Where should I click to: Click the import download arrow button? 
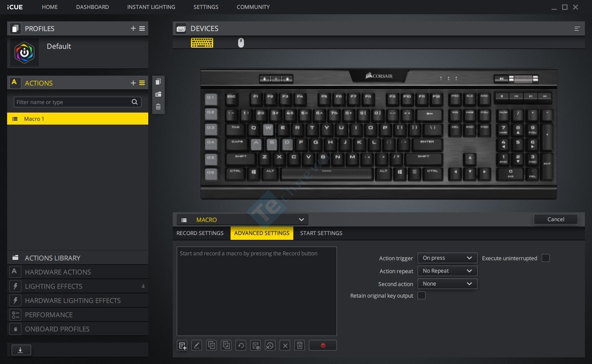pos(20,350)
